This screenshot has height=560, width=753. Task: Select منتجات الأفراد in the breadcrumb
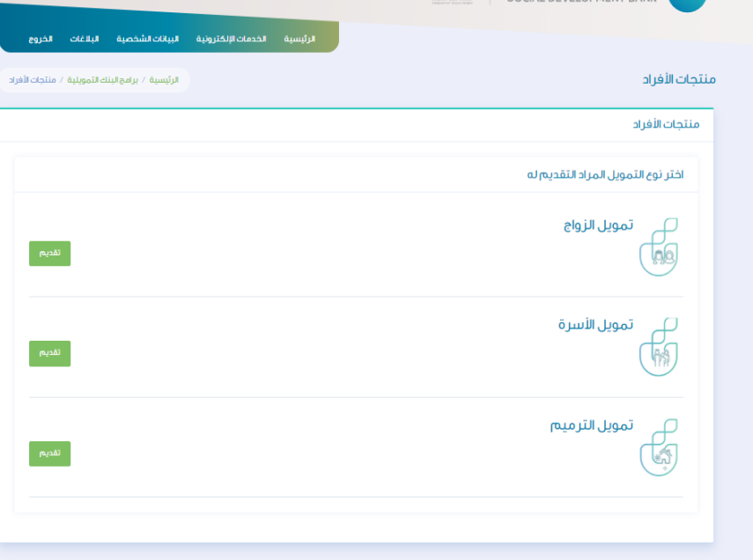[33, 80]
